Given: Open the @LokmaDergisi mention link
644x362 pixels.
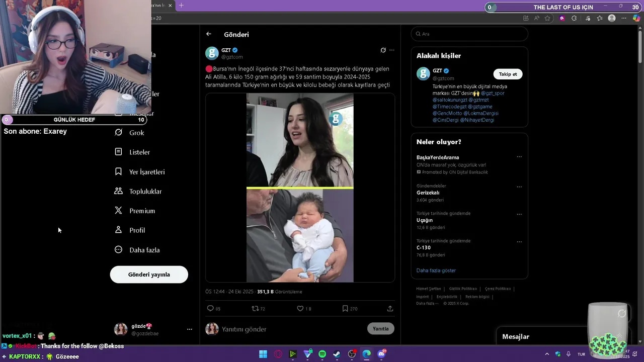Looking at the screenshot, I should 480,113.
